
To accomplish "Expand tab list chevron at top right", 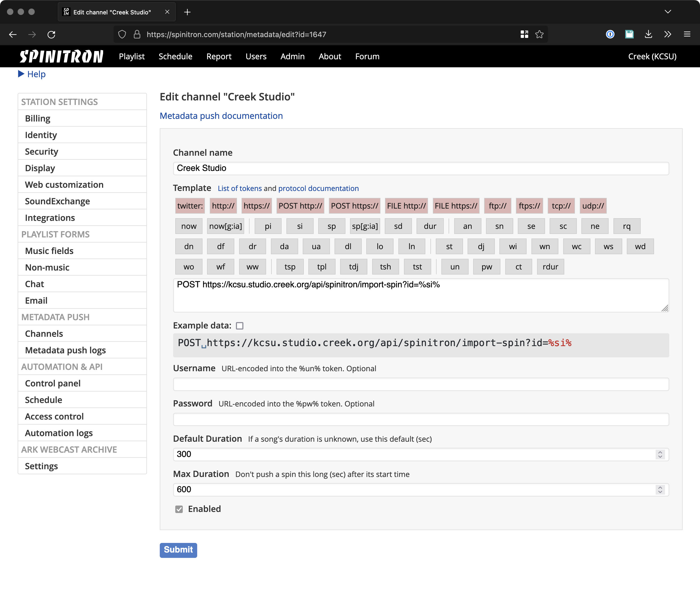I will 668,12.
